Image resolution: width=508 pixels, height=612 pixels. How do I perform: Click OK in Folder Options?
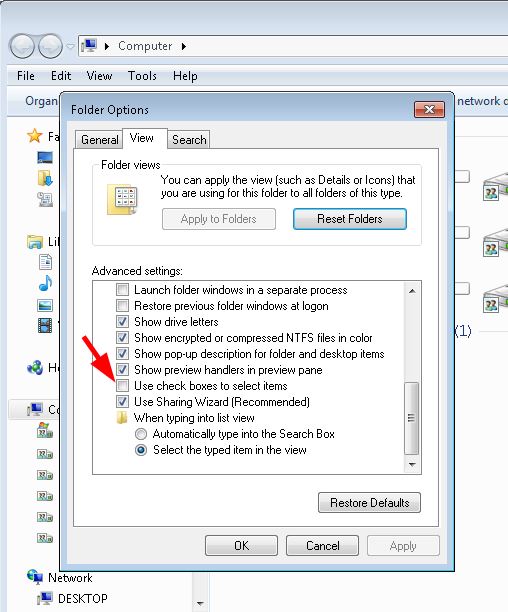242,546
